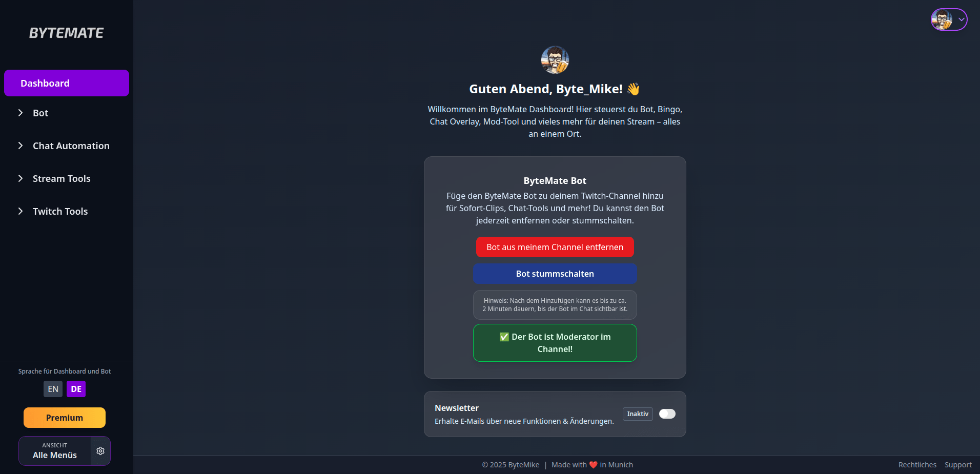Click Bot aus meinem Channel entfernen
This screenshot has height=474, width=980.
tap(555, 246)
